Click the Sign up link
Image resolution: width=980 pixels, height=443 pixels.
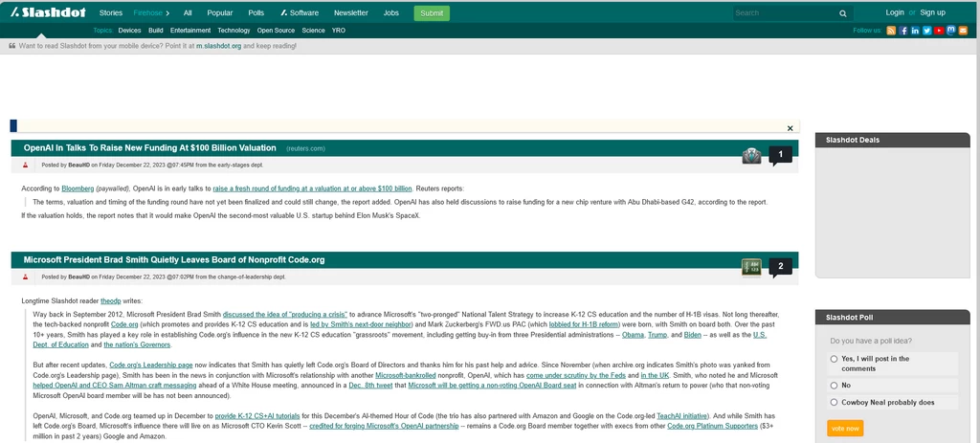click(x=932, y=12)
